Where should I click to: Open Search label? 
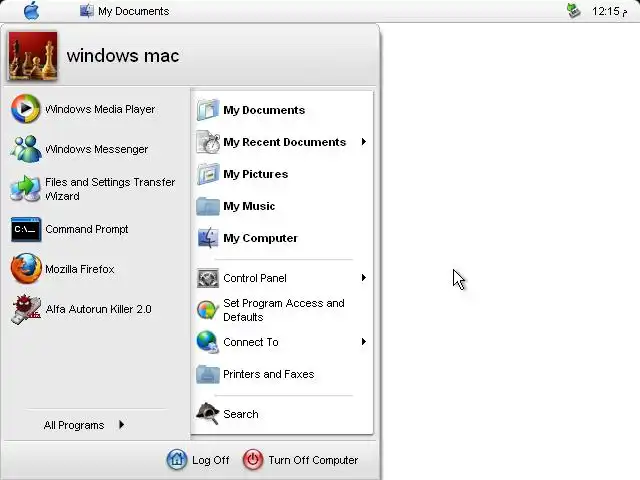click(241, 414)
